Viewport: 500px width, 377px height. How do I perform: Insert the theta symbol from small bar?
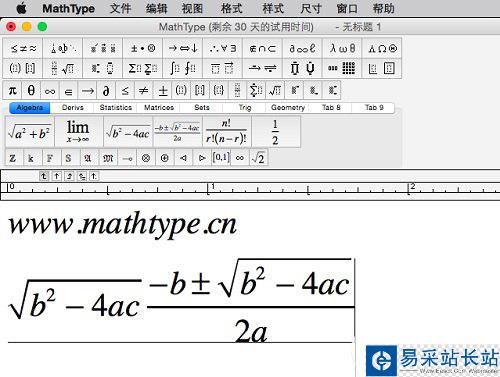tap(31, 90)
